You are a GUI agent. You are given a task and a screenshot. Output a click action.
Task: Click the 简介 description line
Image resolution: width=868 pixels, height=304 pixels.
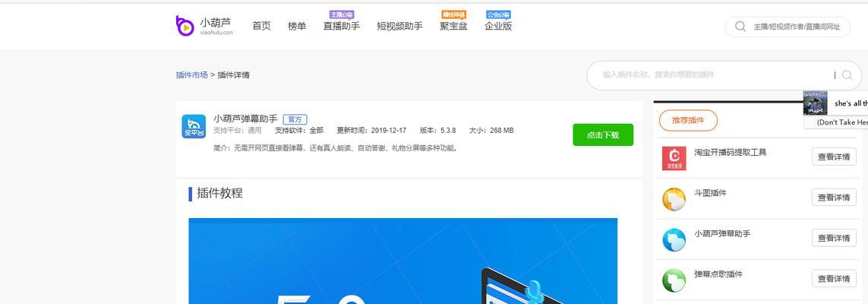336,148
